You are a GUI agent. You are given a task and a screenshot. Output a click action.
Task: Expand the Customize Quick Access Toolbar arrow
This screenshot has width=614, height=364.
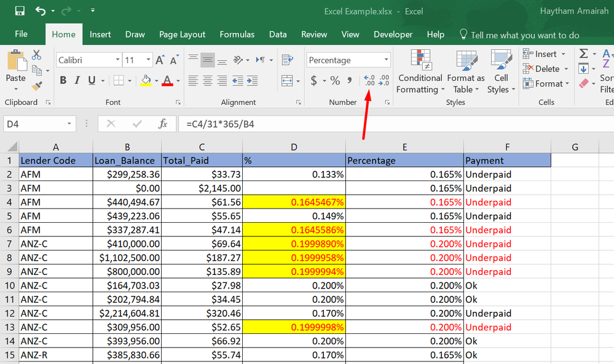93,10
